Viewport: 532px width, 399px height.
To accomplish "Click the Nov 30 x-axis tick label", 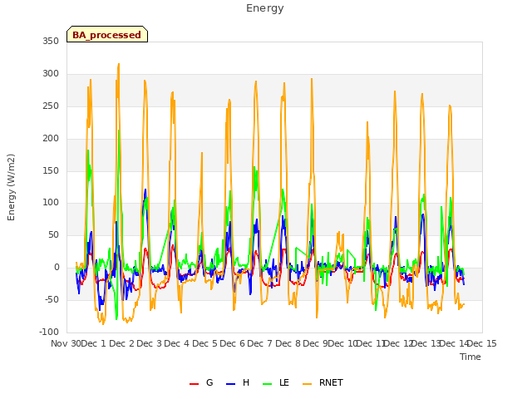I will [x=66, y=343].
